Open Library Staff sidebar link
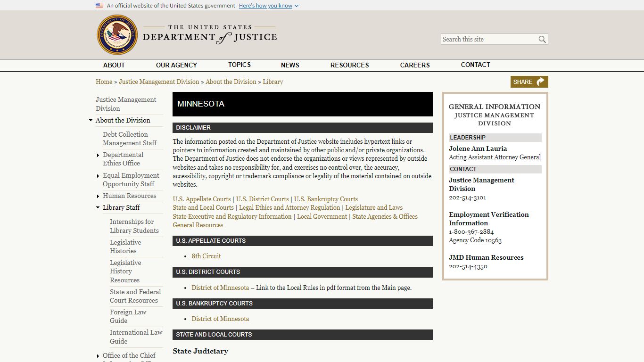The image size is (644, 362). [x=121, y=207]
